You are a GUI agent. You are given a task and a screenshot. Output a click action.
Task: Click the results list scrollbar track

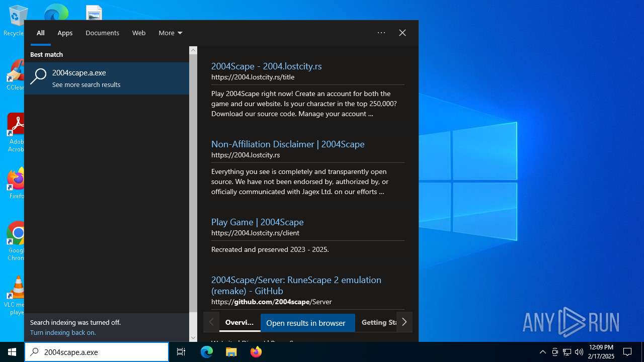pyautogui.click(x=193, y=322)
